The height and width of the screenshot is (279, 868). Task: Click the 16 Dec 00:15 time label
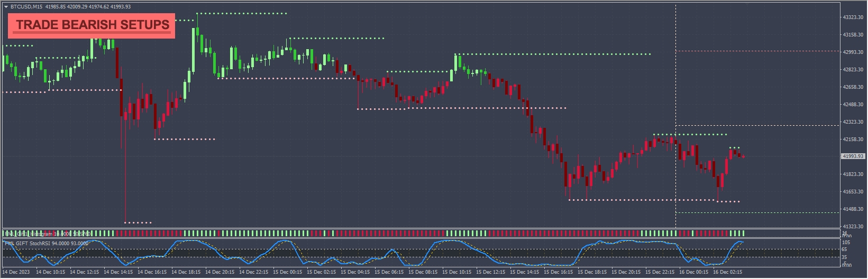click(693, 272)
